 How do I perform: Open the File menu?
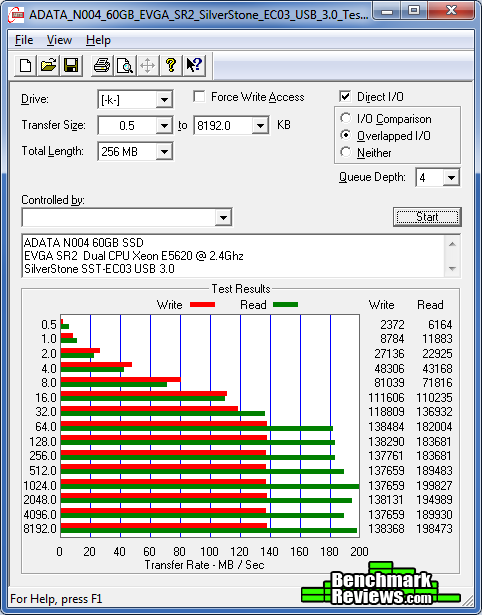point(24,40)
